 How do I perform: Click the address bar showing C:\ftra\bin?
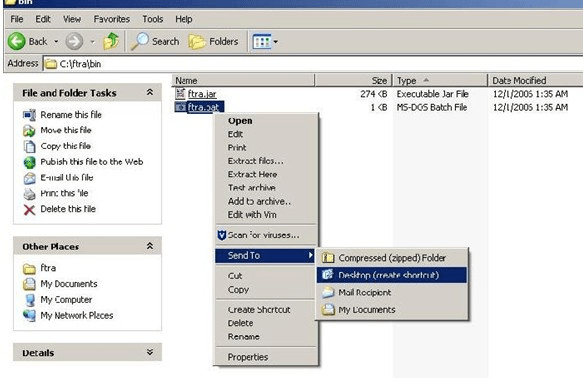click(x=312, y=64)
